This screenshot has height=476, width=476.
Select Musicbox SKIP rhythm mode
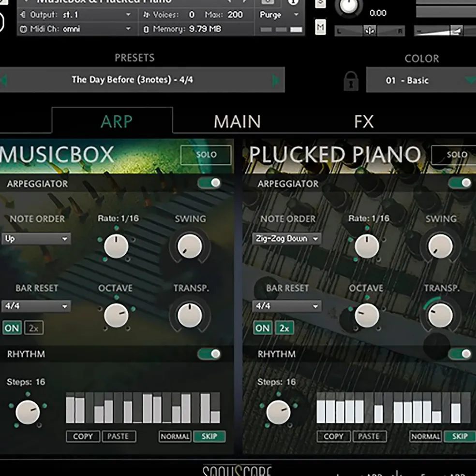click(x=209, y=436)
